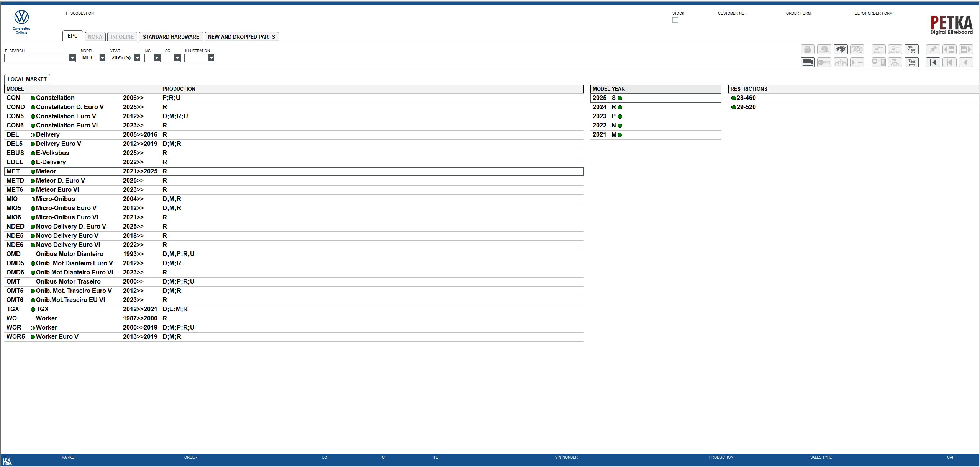
Task: Click the PRODUCTION column header
Action: click(x=179, y=89)
